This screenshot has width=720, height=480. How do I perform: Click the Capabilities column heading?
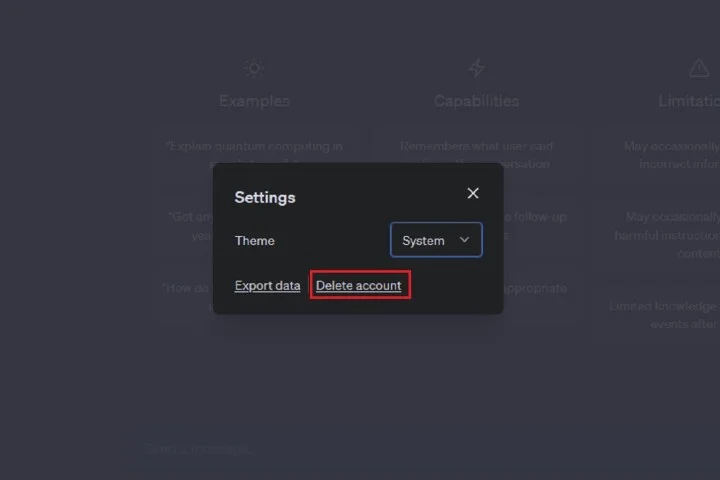pos(477,101)
